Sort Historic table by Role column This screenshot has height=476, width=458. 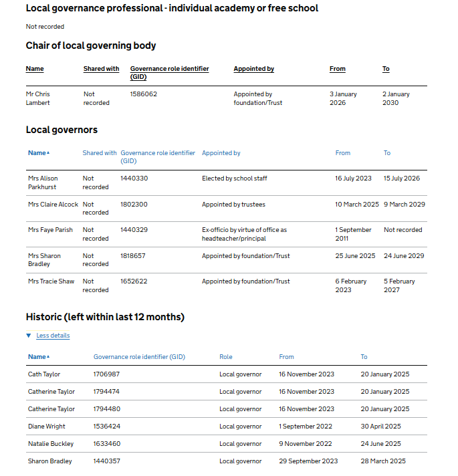[x=226, y=357]
